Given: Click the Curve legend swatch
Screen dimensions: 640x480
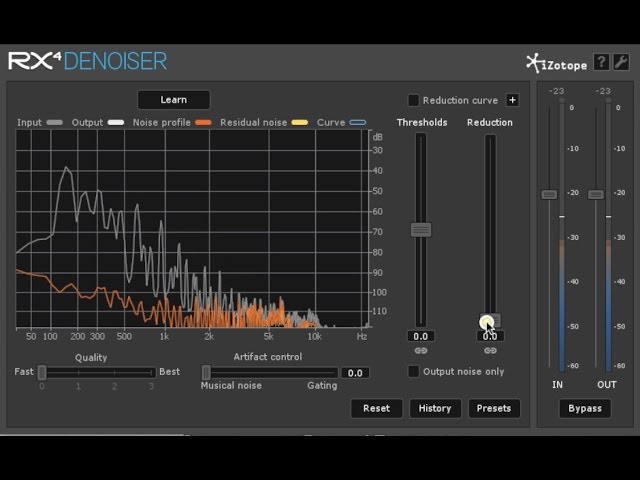Looking at the screenshot, I should click(358, 122).
